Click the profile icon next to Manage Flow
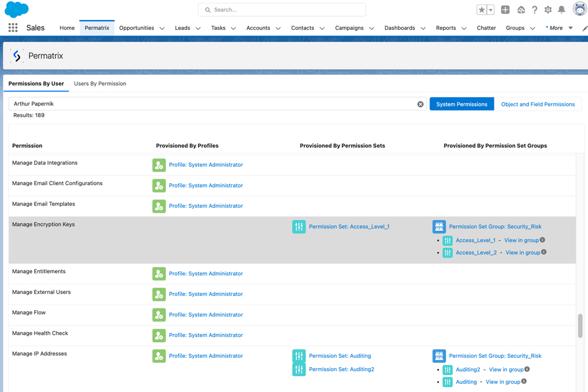 point(158,315)
